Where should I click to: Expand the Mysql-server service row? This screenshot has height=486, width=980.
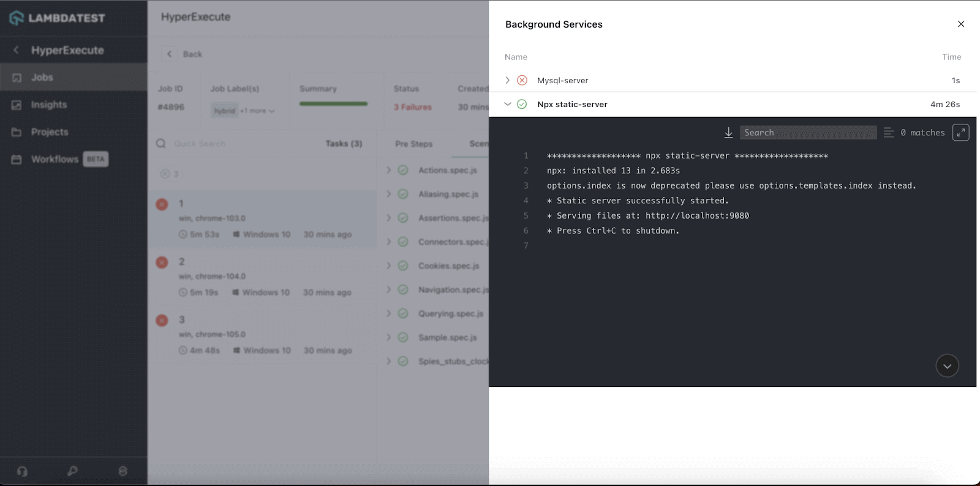507,80
